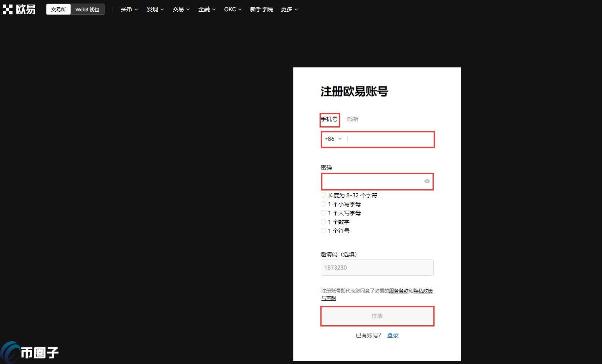The image size is (602, 364).
Task: Open 新手学院 in the navigation bar
Action: pos(261,9)
